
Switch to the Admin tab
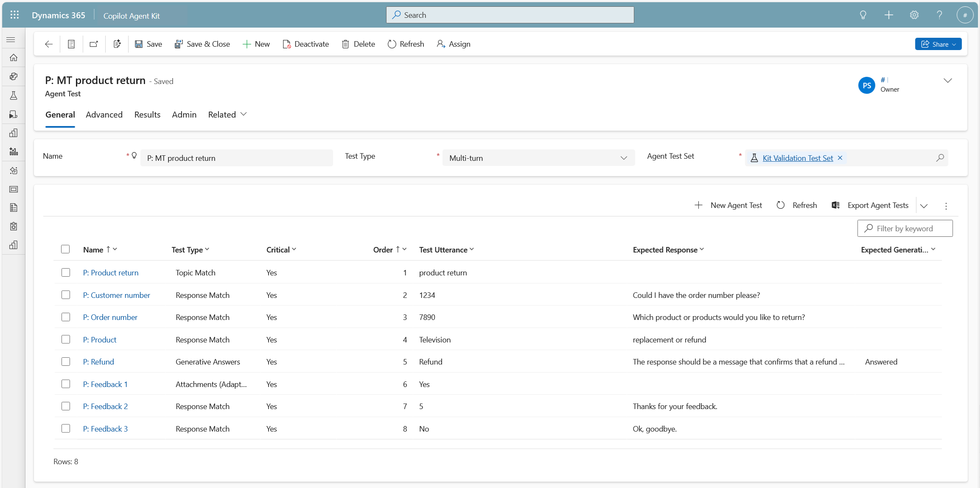[x=184, y=115]
